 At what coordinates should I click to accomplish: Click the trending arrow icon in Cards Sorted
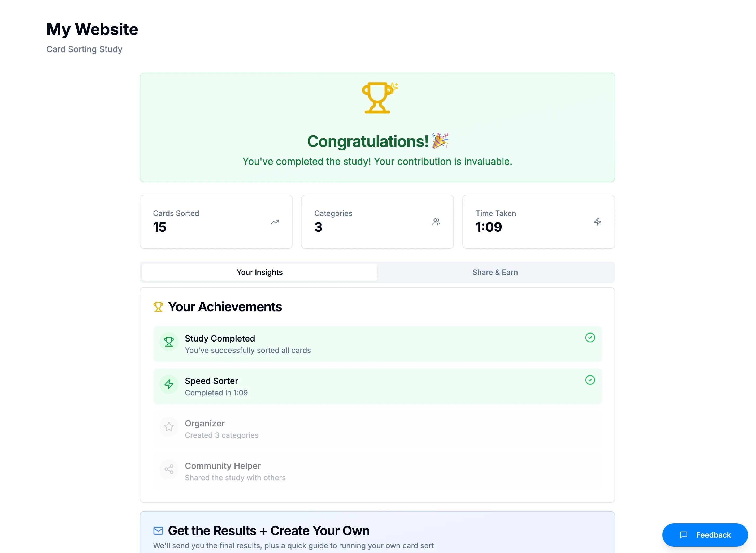click(275, 222)
